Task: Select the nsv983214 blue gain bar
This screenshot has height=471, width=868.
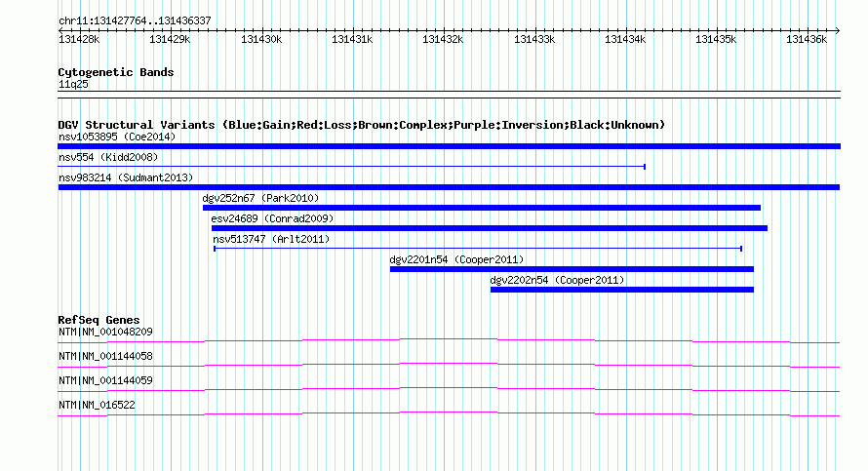Action: [x=449, y=187]
